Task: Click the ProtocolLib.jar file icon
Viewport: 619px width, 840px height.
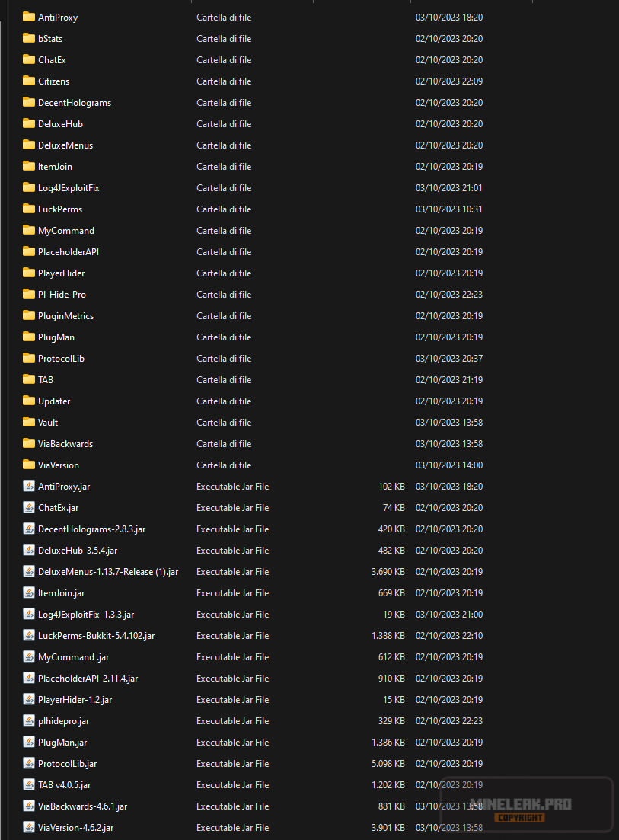Action: point(29,763)
